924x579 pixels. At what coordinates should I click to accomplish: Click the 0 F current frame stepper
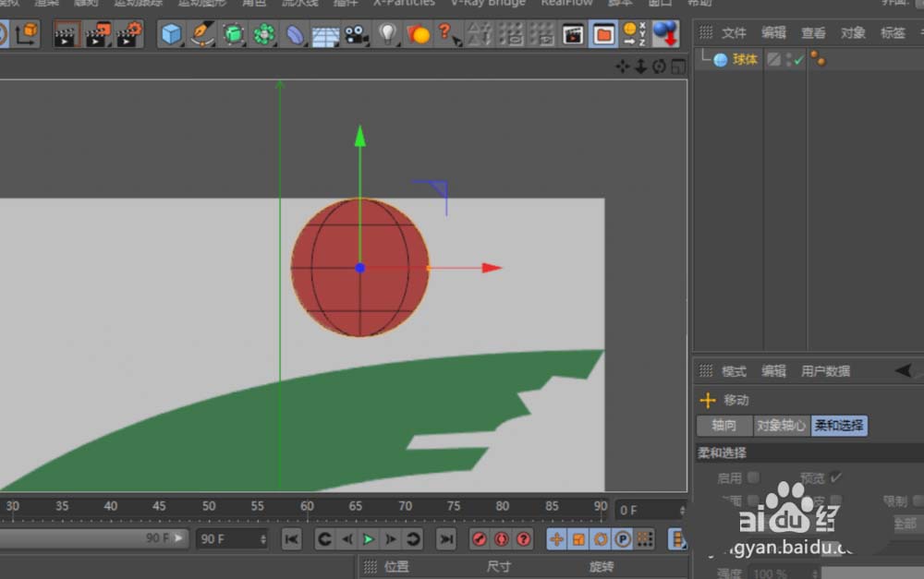point(682,510)
